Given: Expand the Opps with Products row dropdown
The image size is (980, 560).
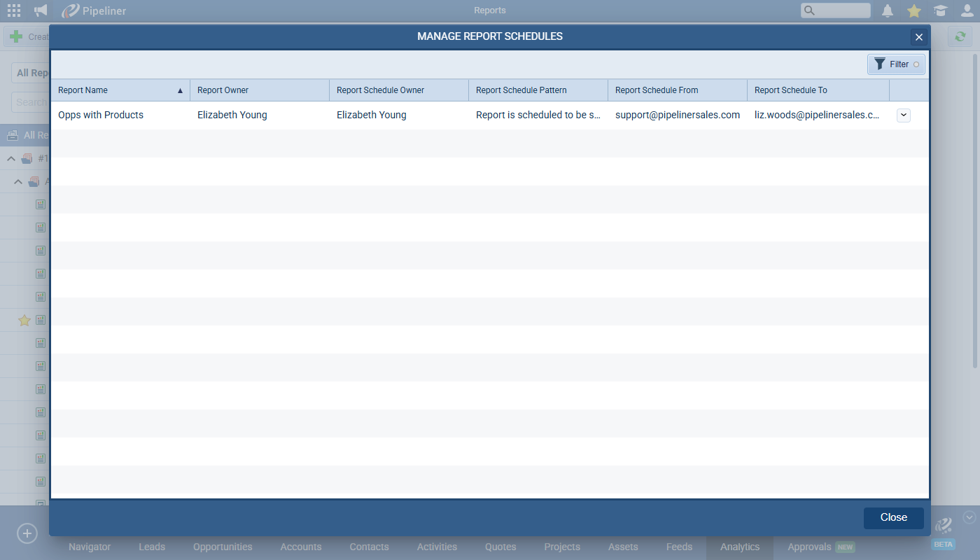Looking at the screenshot, I should pyautogui.click(x=903, y=115).
